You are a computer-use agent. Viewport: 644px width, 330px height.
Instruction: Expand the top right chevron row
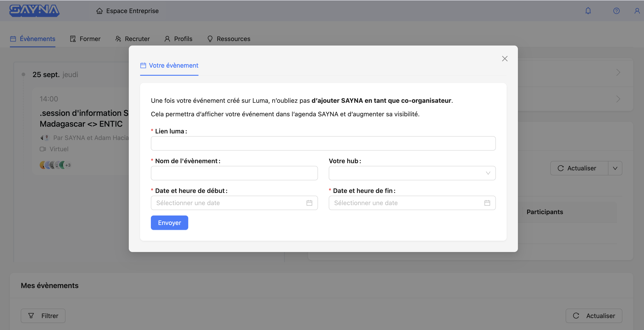pyautogui.click(x=618, y=73)
